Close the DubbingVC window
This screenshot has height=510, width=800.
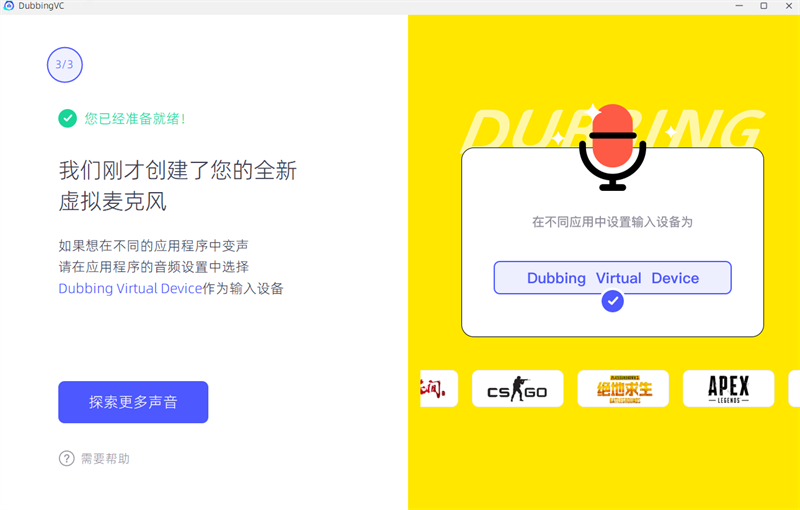[x=788, y=6]
